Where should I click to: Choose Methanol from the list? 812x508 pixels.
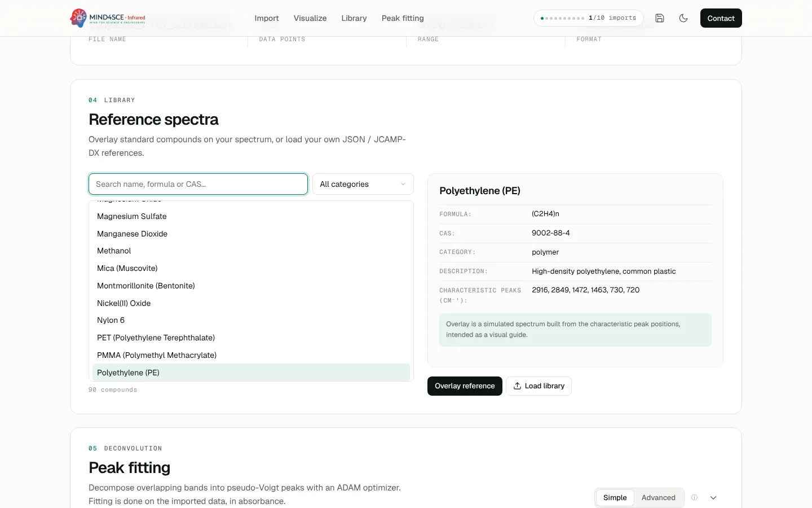pos(251,251)
